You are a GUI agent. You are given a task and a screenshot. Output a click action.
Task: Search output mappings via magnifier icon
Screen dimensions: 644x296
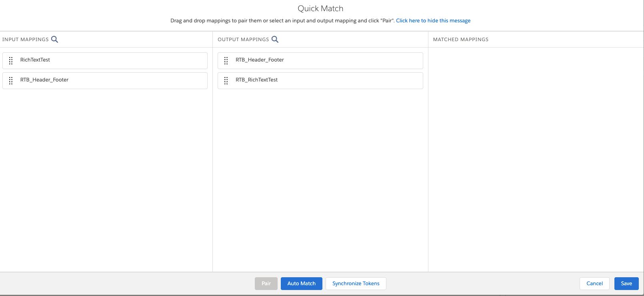tap(275, 39)
